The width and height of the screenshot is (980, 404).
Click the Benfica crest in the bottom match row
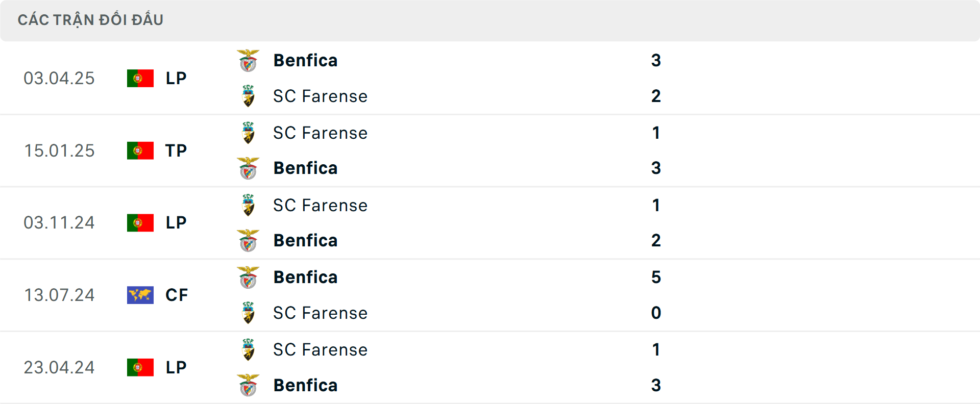(x=249, y=385)
